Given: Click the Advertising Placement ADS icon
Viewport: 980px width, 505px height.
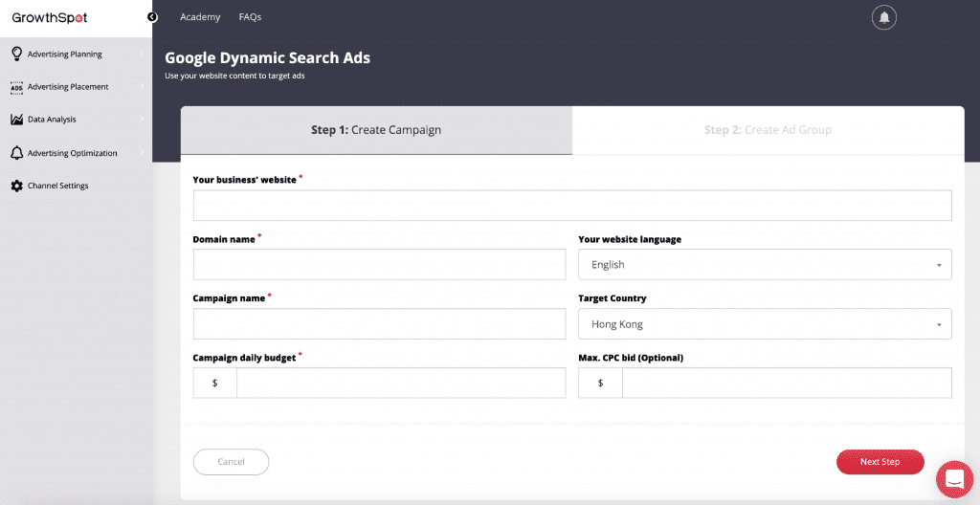Looking at the screenshot, I should click(x=17, y=87).
